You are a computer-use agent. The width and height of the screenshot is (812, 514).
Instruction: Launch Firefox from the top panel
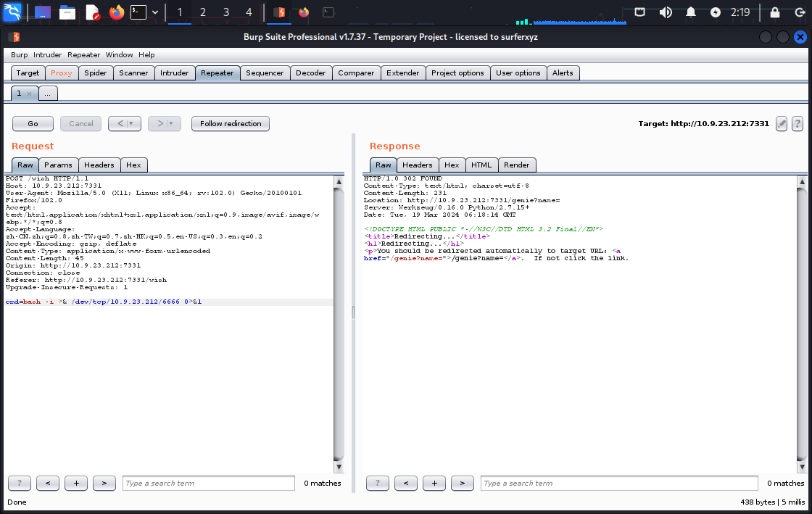[x=116, y=12]
